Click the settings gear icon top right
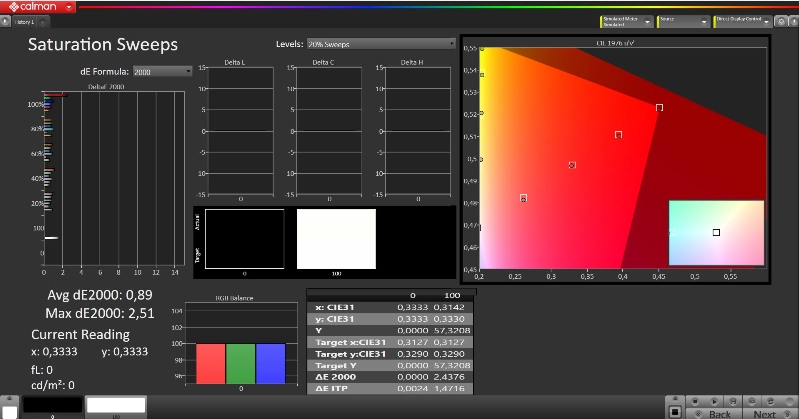799x419 pixels. (x=780, y=20)
